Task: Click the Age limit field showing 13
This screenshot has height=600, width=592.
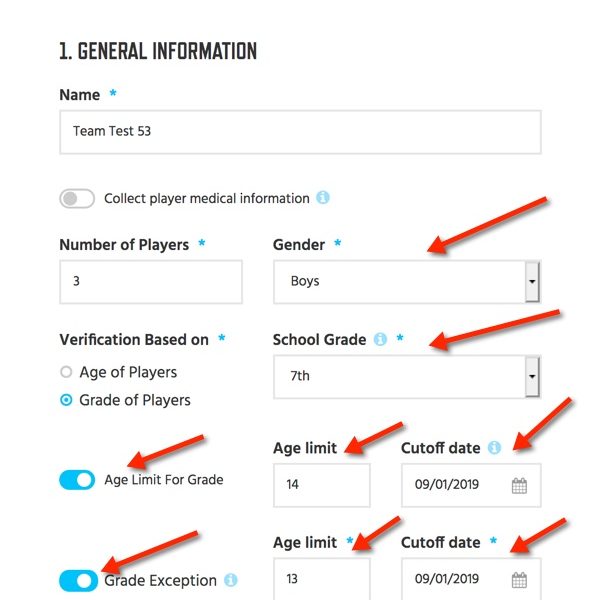Action: click(x=321, y=579)
